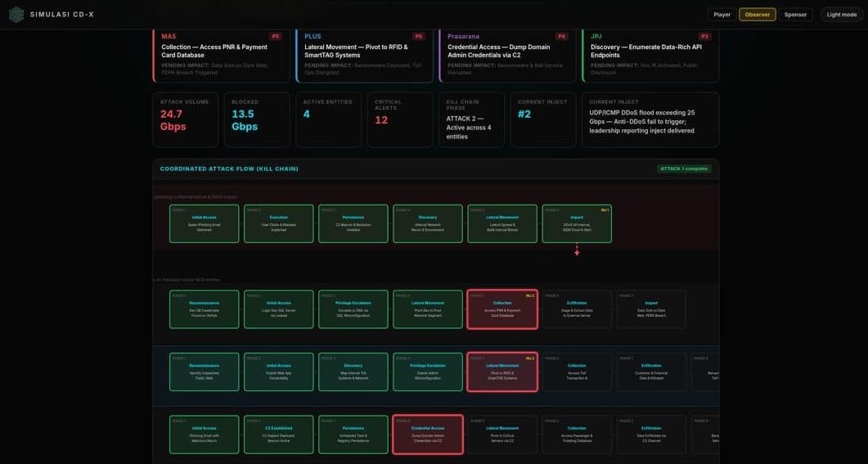The width and height of the screenshot is (868, 464).
Task: Click the ATTACK 1 complete badge
Action: coord(684,169)
